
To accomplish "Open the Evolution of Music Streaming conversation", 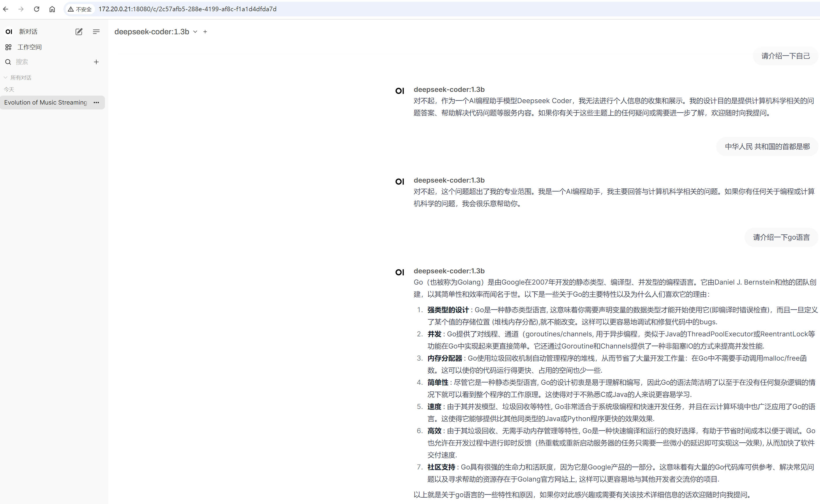I will pyautogui.click(x=45, y=102).
